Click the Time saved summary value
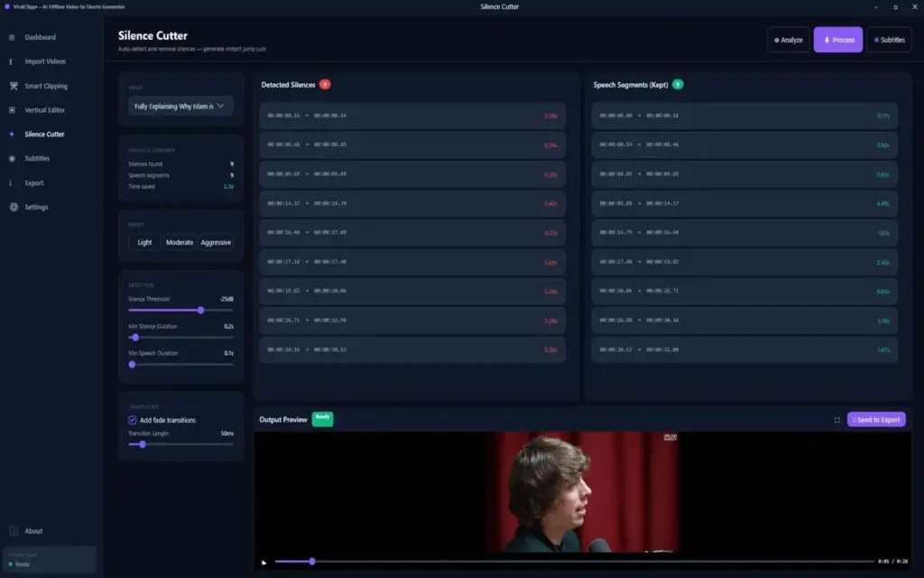The image size is (924, 578). (x=228, y=186)
